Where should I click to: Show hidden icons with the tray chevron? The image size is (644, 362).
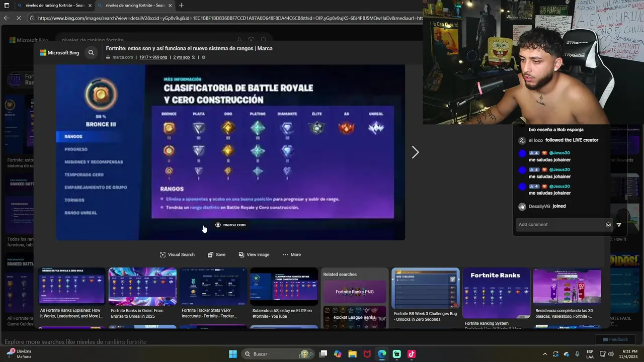click(x=544, y=354)
